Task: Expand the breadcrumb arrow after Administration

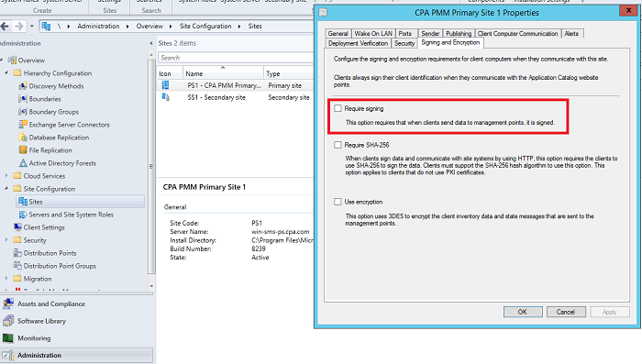Action: (127, 27)
